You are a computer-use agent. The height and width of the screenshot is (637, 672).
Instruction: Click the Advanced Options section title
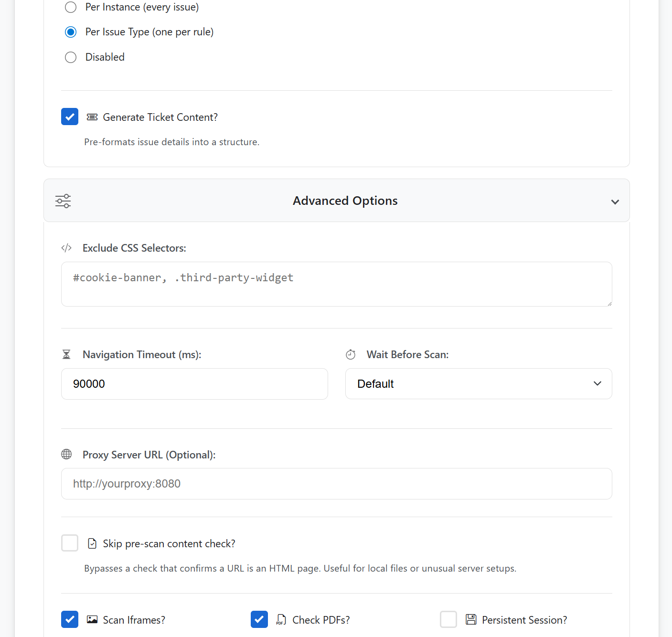pyautogui.click(x=345, y=201)
